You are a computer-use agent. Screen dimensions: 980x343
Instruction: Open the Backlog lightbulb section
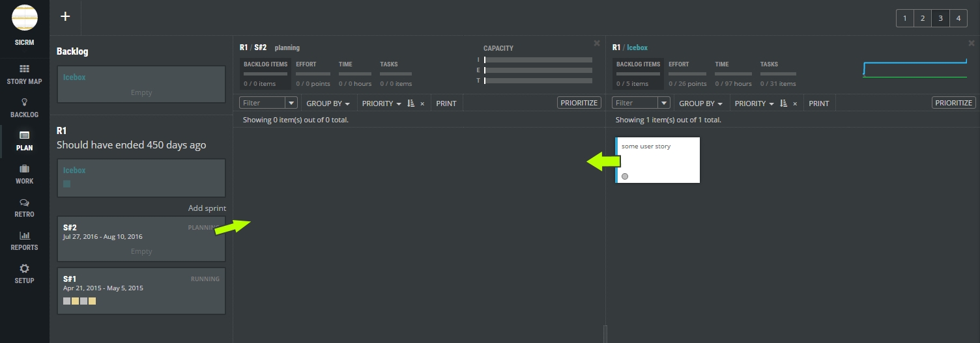[x=25, y=108]
